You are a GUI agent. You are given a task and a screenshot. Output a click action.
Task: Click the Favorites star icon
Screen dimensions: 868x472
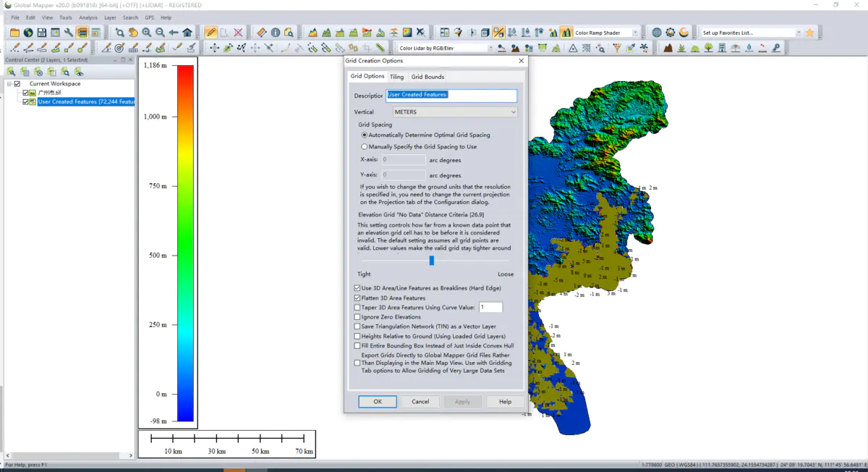tap(809, 33)
